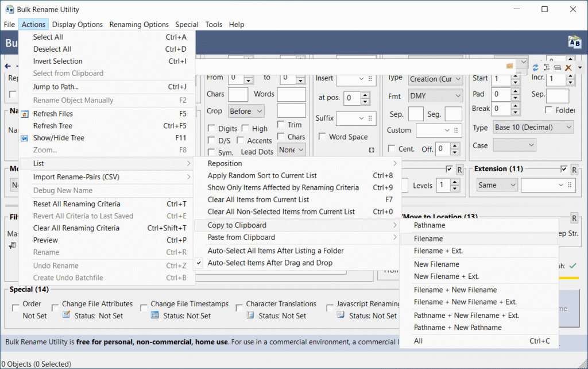Select Clear All Items from Current List
The image size is (588, 369).
(x=297, y=199)
